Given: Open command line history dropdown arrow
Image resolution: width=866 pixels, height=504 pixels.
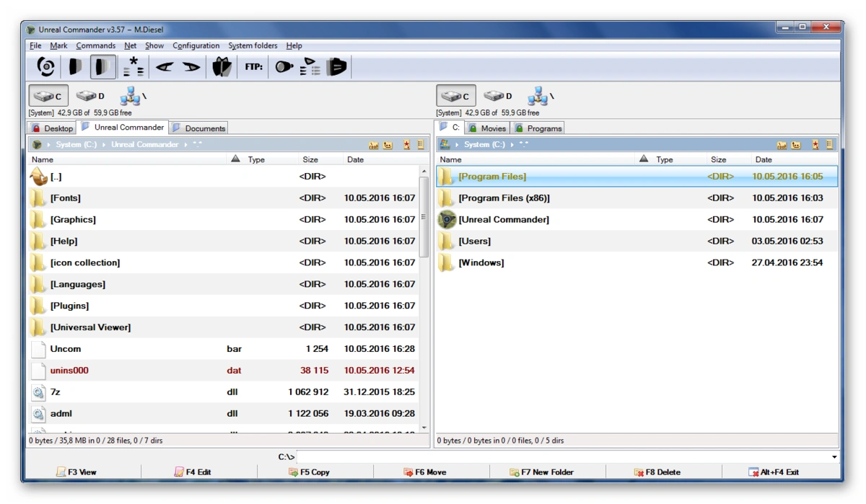Looking at the screenshot, I should [835, 457].
